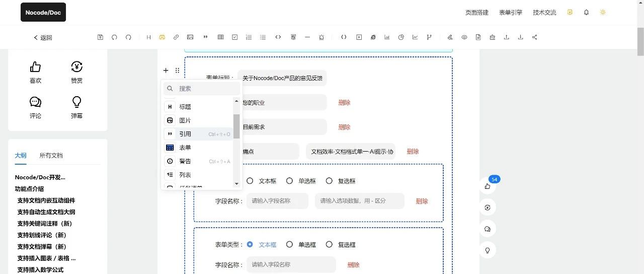Click 删除 next to 您的职业
This screenshot has width=644, height=274.
tap(344, 103)
